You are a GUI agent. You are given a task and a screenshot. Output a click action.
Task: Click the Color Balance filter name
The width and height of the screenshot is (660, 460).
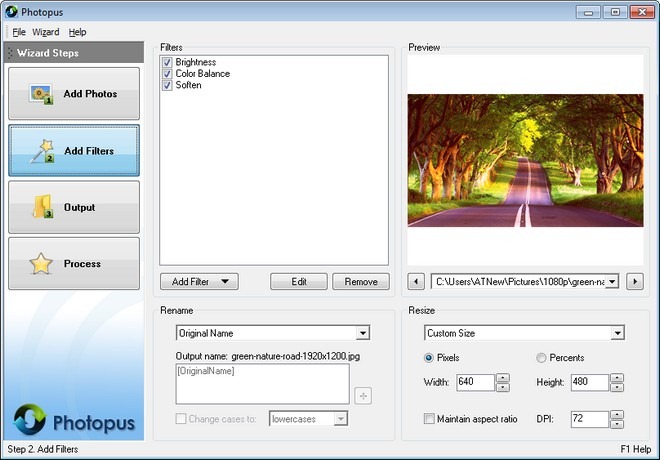203,74
